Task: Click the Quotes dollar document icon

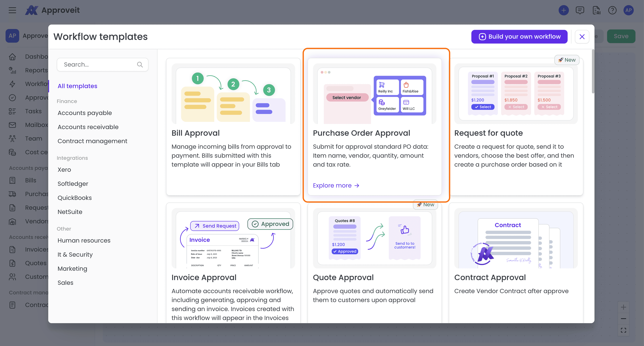Action: click(12, 263)
